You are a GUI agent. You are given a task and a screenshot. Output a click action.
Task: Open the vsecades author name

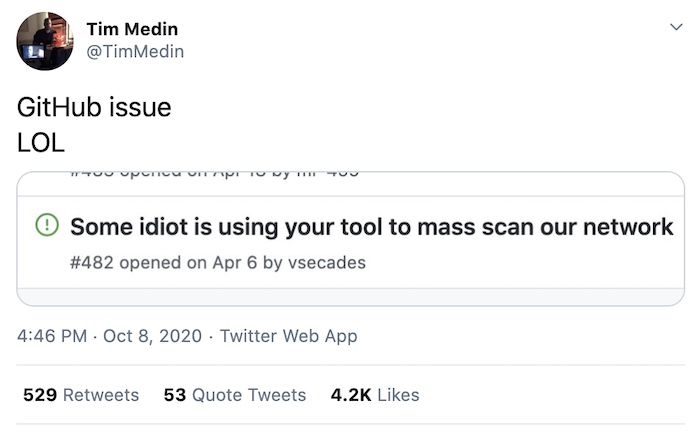coord(327,262)
